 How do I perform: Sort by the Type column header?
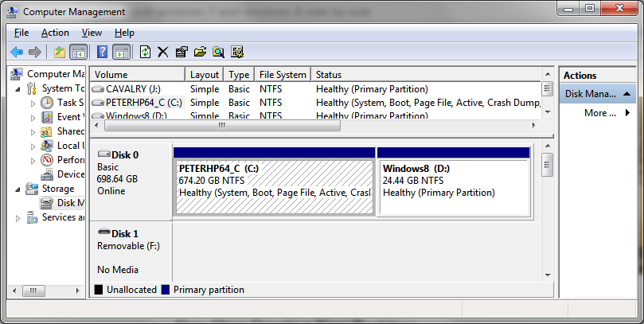[239, 75]
